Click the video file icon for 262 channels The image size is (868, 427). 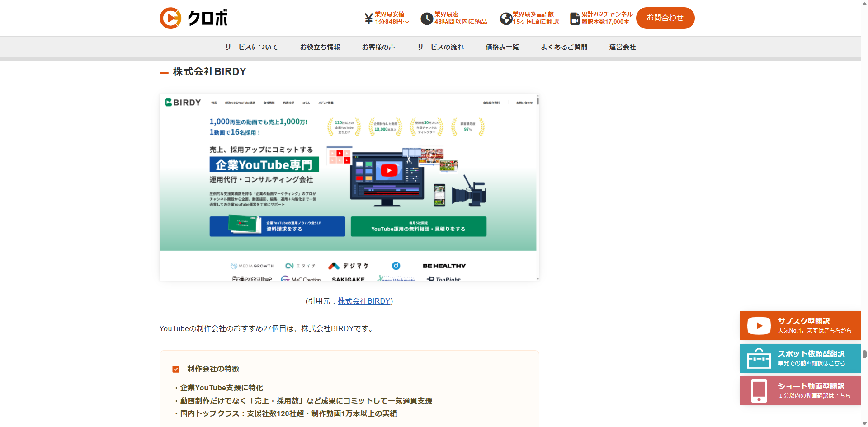[575, 19]
